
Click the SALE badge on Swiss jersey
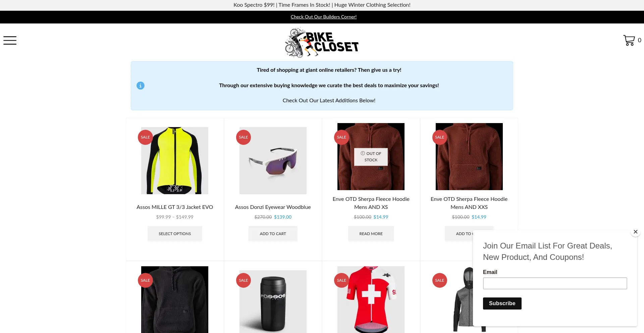(341, 280)
